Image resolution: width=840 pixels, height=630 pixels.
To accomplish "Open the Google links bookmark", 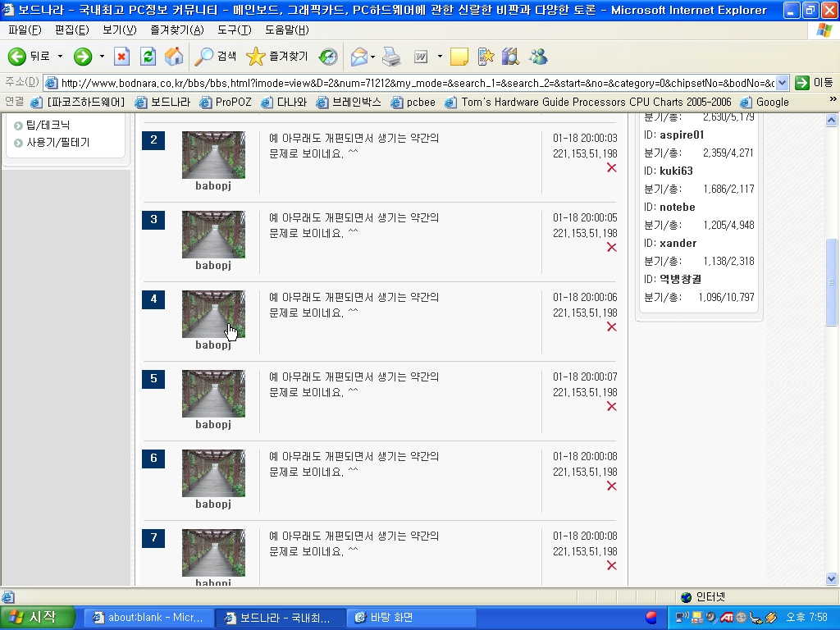I will pyautogui.click(x=765, y=102).
